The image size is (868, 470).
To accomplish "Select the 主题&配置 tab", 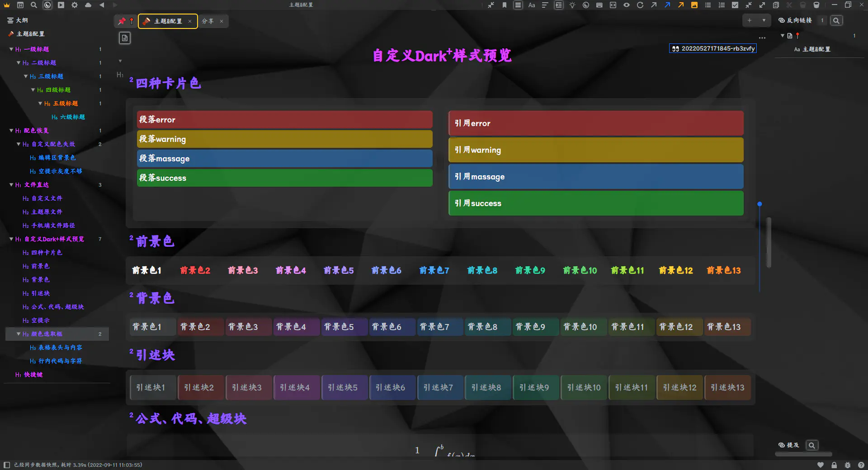I will [168, 21].
